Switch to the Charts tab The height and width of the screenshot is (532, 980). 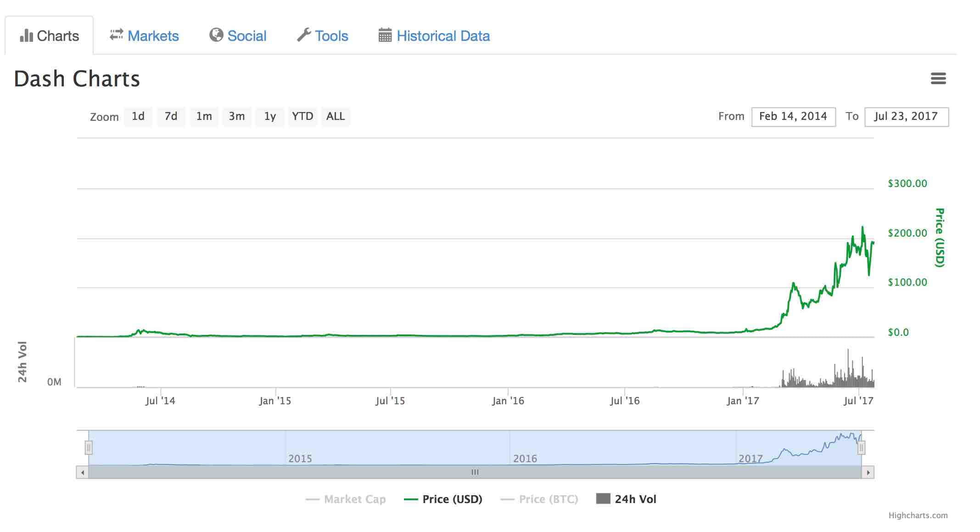tap(49, 35)
